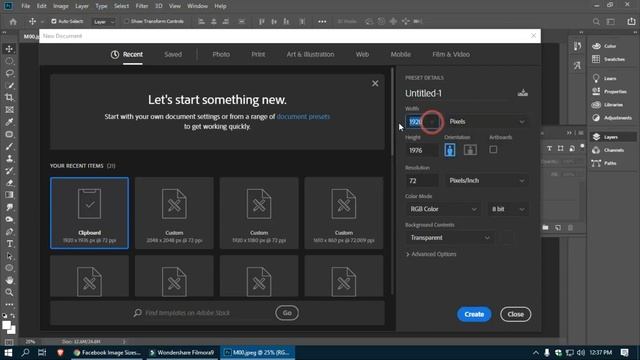
Task: Select the Brush tool
Action: tap(9, 147)
